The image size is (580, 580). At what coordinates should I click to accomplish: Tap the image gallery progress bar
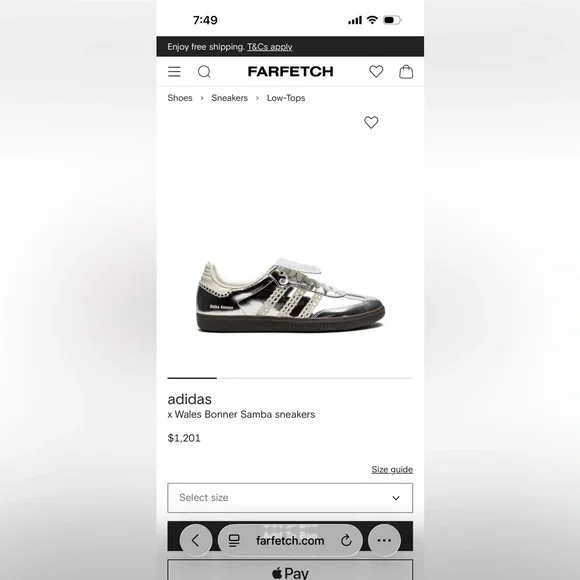(x=290, y=378)
